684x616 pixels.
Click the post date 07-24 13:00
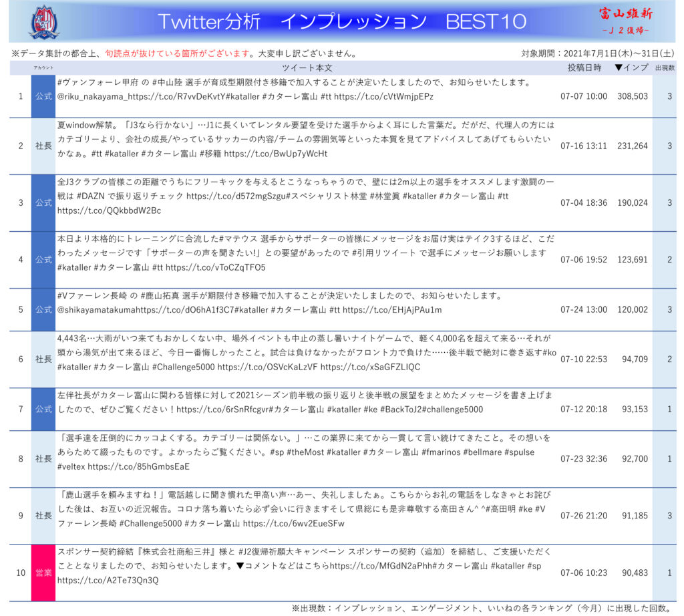[x=584, y=310]
